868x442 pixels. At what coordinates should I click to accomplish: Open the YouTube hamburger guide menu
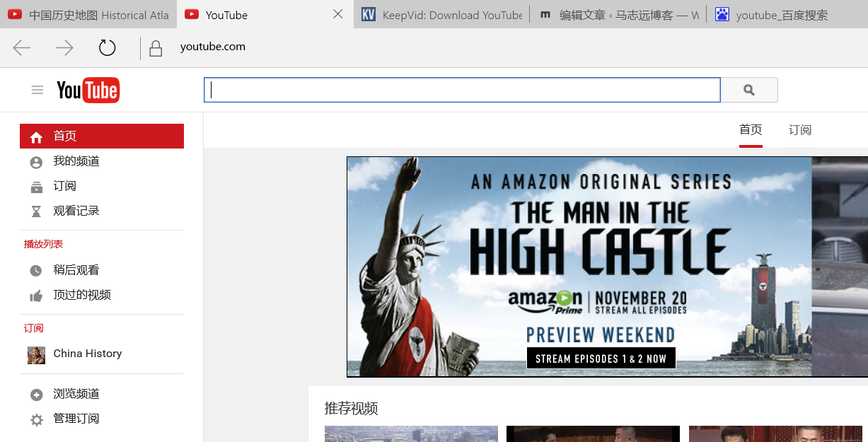[x=37, y=90]
